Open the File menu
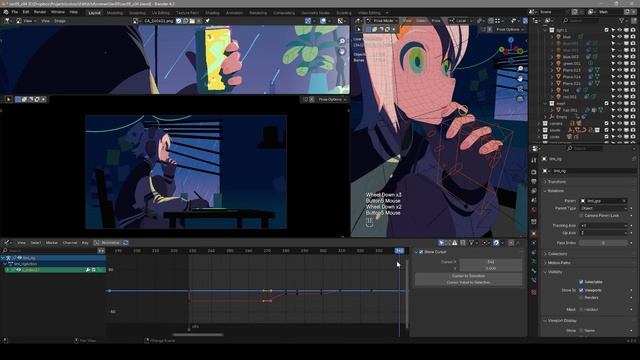The height and width of the screenshot is (360, 640). (x=15, y=12)
